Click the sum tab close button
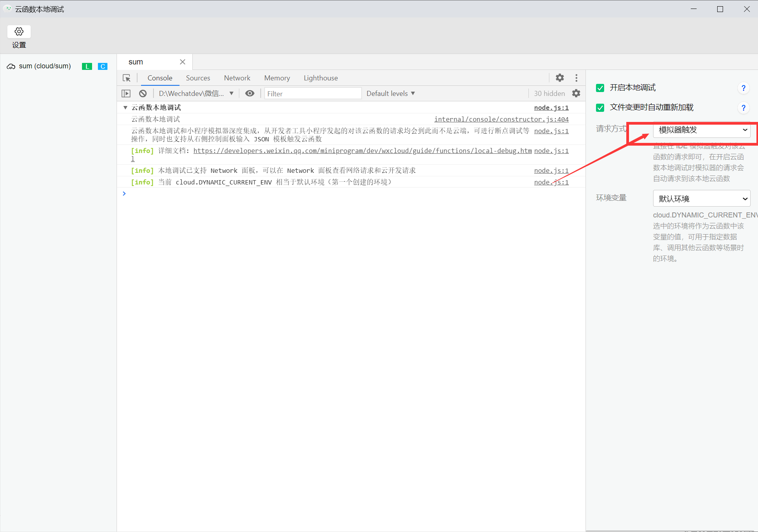The image size is (758, 532). pyautogui.click(x=183, y=62)
